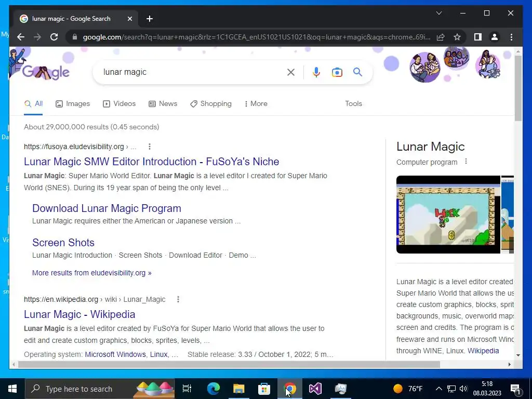Open the knowledge panel's Wikipedia source link

pos(483,351)
